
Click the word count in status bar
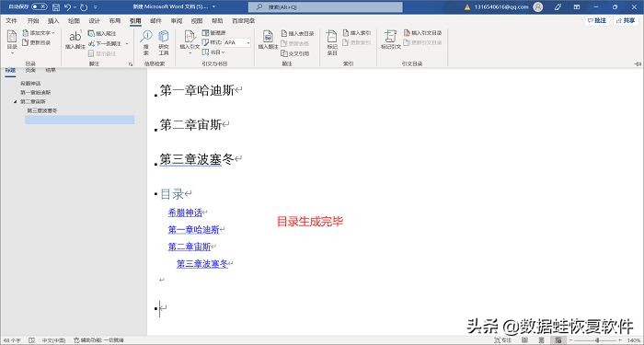(12, 340)
